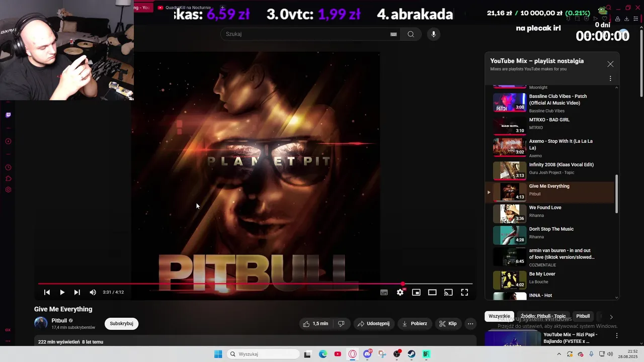Open Steam from the taskbar
The width and height of the screenshot is (644, 362).
[412, 354]
